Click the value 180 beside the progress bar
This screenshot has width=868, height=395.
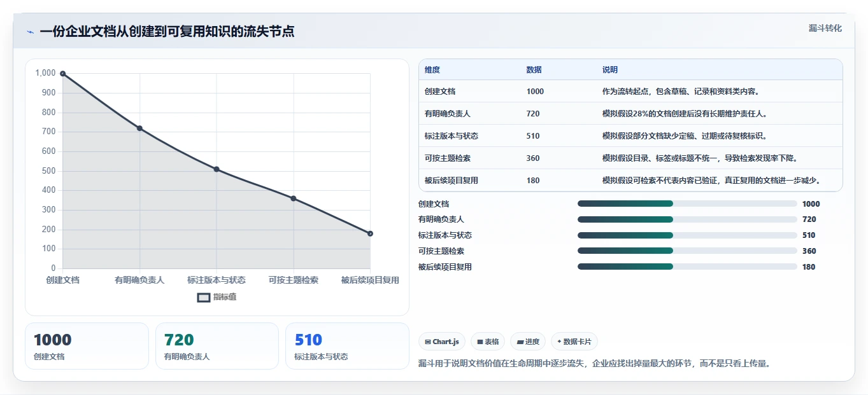point(809,267)
